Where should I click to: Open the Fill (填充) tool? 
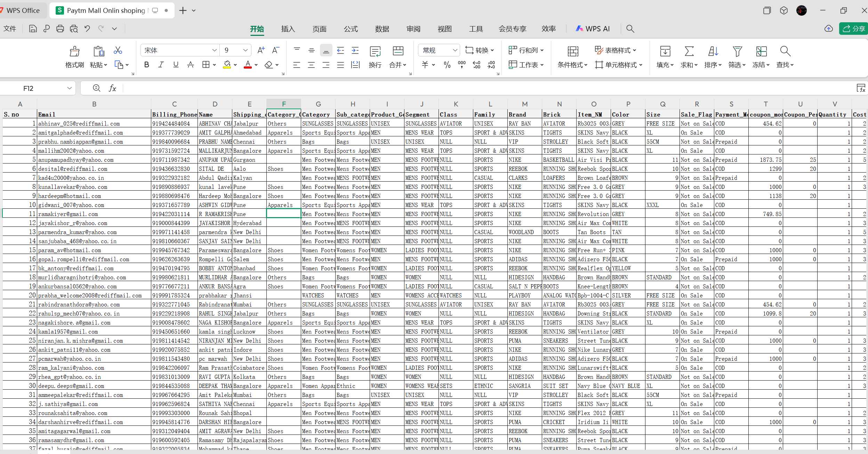(x=665, y=57)
